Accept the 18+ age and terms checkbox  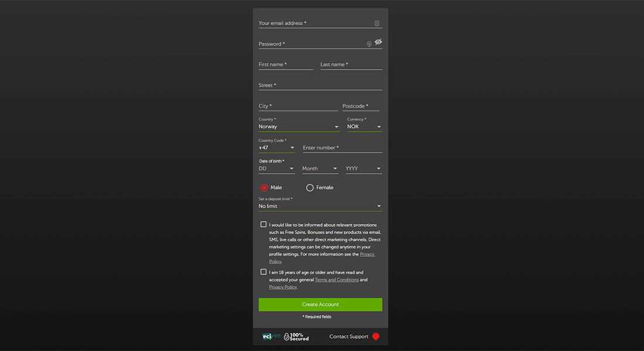263,271
